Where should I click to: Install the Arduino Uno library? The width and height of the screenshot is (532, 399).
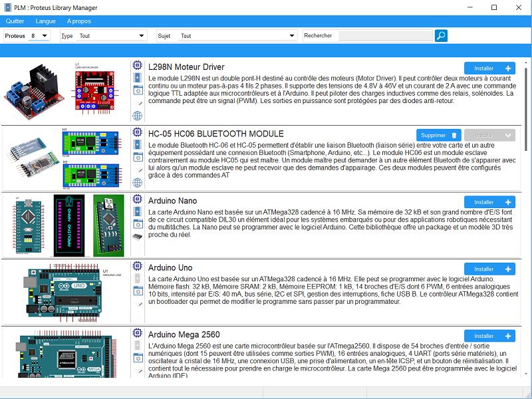489,269
